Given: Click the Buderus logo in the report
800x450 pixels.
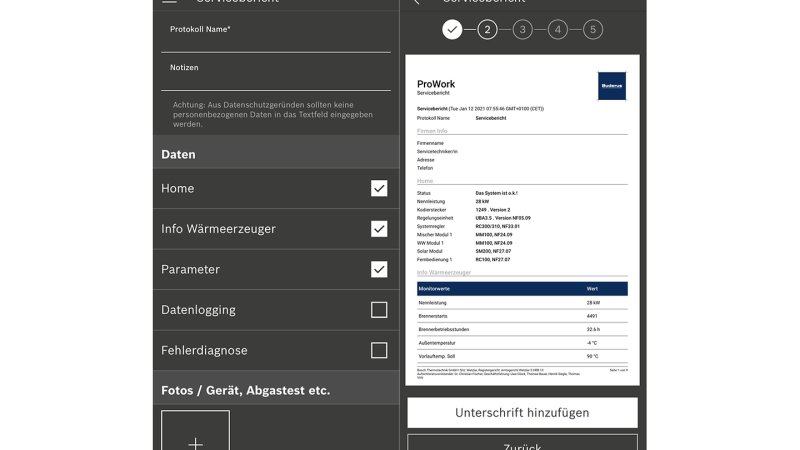Looking at the screenshot, I should 612,86.
